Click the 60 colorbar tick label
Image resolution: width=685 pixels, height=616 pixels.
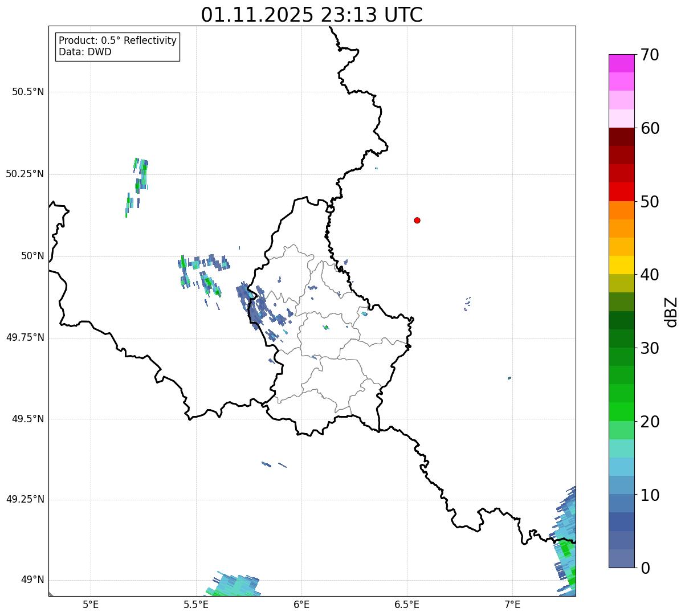coord(650,128)
